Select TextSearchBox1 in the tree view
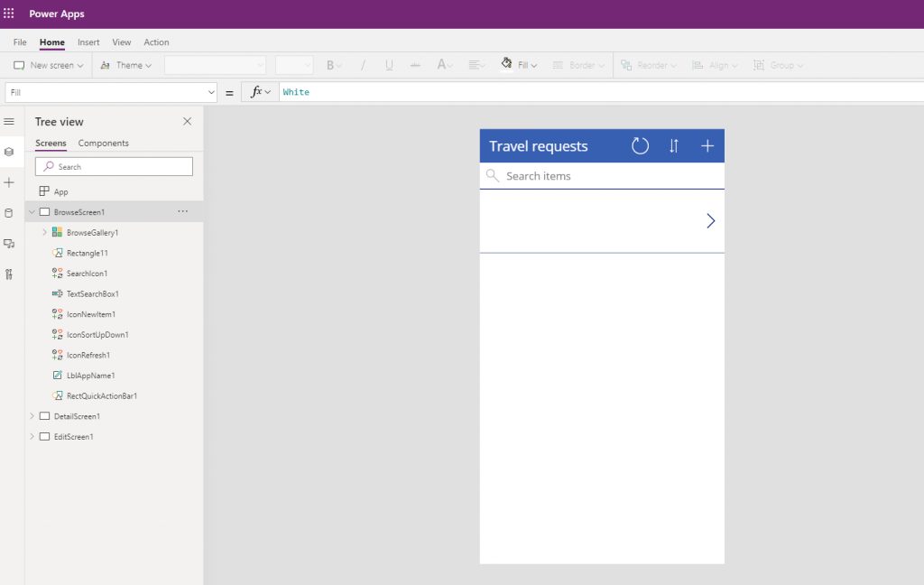This screenshot has height=585, width=924. (x=93, y=293)
